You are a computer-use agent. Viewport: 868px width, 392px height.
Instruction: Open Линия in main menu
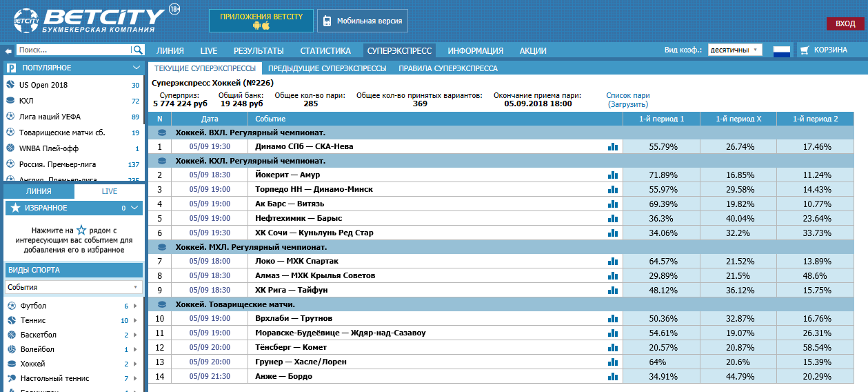click(170, 50)
